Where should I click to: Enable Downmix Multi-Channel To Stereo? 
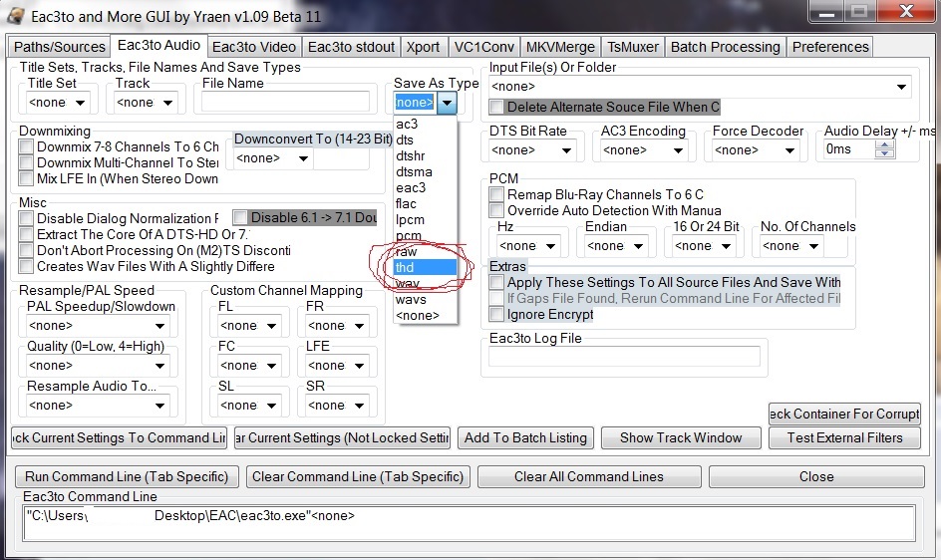pos(26,162)
